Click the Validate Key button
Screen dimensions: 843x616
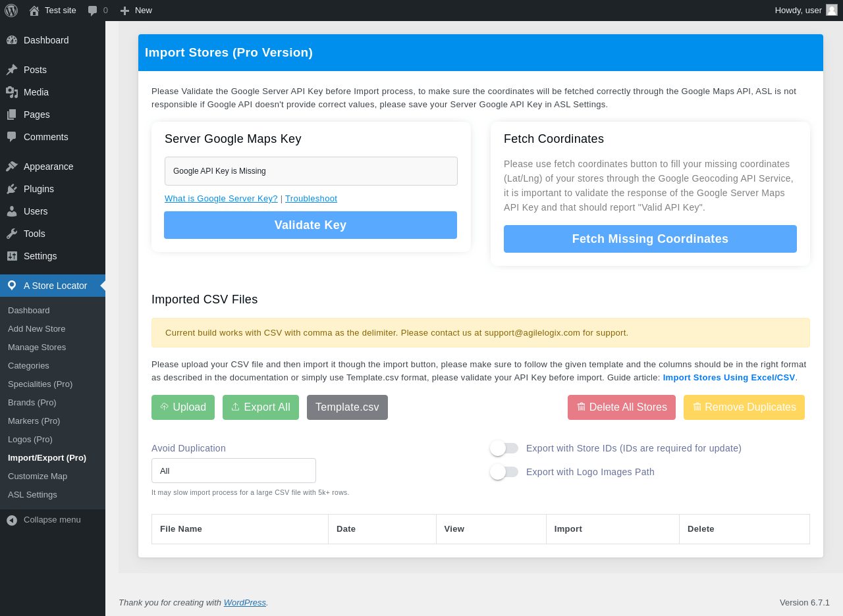pyautogui.click(x=310, y=225)
